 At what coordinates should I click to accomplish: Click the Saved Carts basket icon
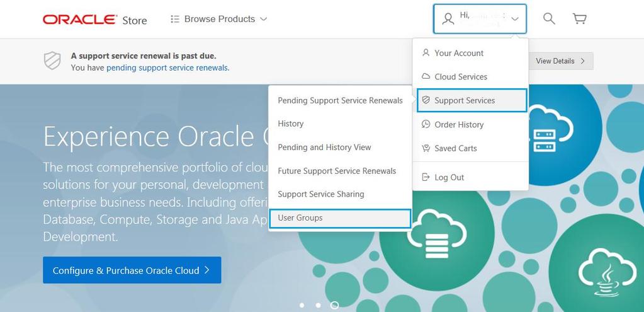coord(426,148)
